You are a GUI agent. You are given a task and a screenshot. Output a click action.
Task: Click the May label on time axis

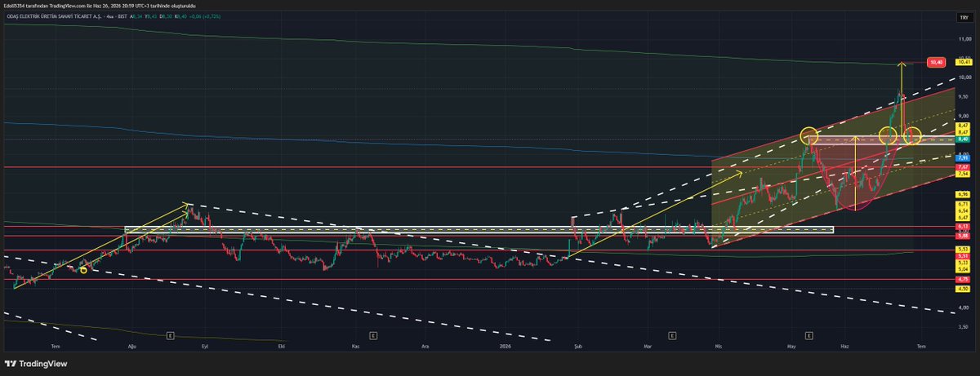[791, 346]
